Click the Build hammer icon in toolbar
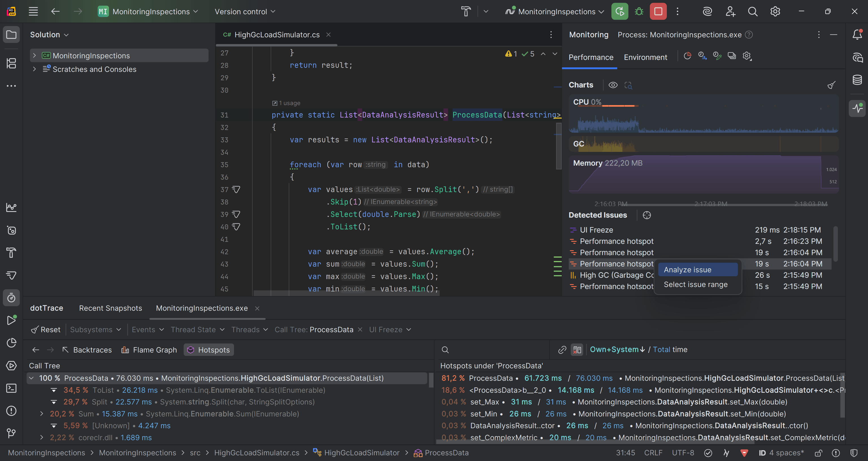Viewport: 868px width, 461px height. click(466, 12)
